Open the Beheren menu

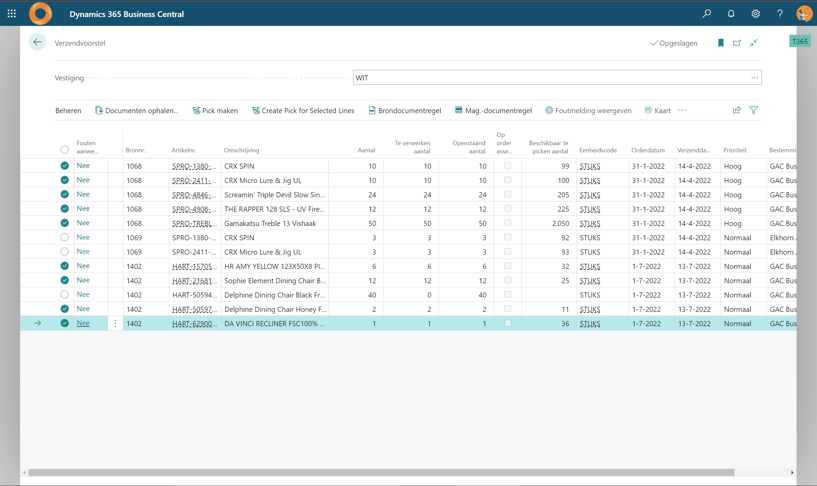tap(68, 110)
